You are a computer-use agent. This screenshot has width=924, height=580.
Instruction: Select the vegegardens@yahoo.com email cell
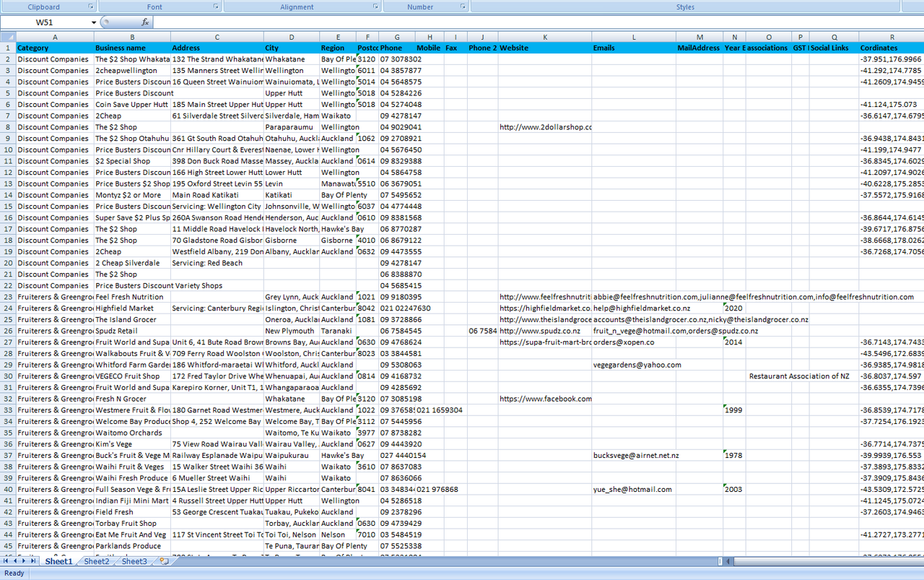point(634,365)
